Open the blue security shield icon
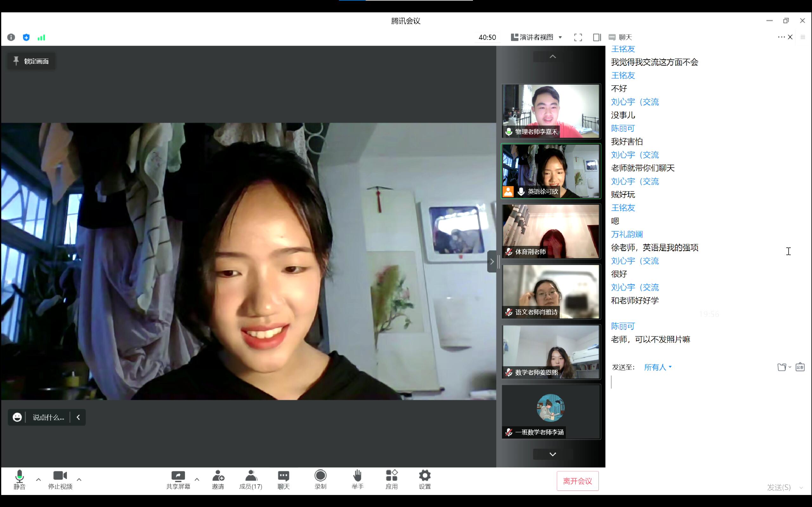Image resolution: width=812 pixels, height=507 pixels. point(26,37)
